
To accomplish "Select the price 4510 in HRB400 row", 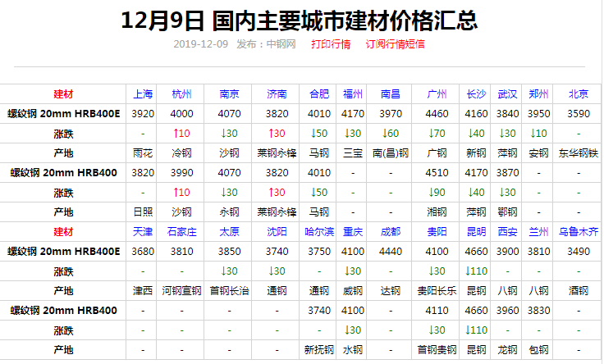I will (437, 173).
